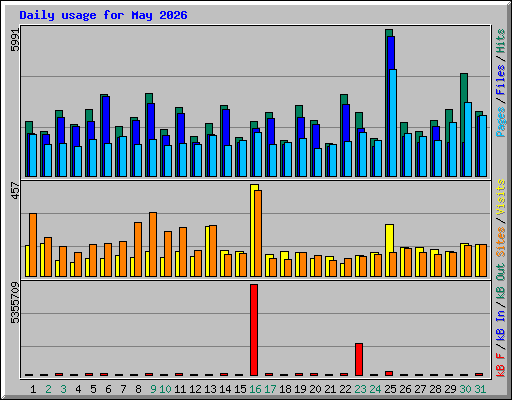The height and width of the screenshot is (400, 512).
Task: Click the 457 axis value label
Action: pyautogui.click(x=15, y=190)
